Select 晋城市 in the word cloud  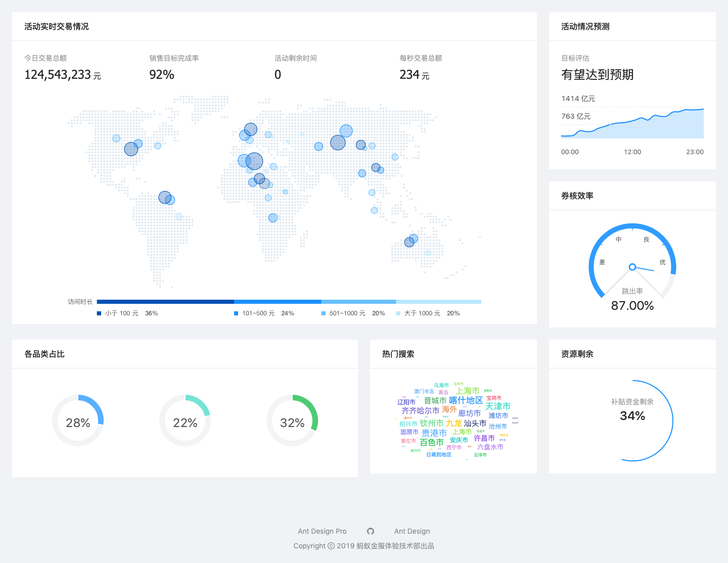click(x=435, y=401)
